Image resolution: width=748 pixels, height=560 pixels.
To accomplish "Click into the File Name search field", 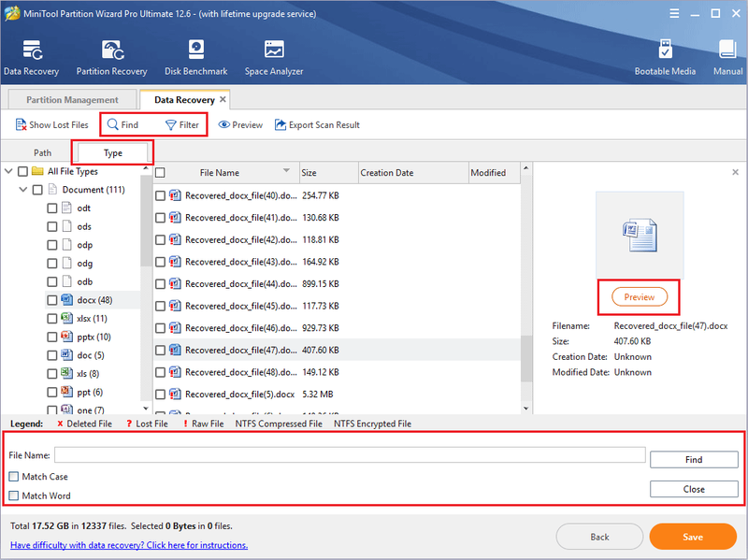I will click(x=350, y=454).
